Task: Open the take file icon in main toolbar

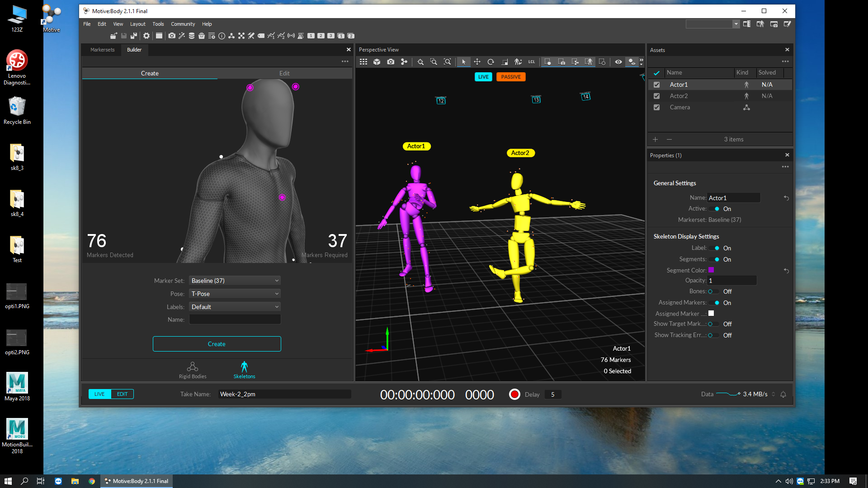Action: point(113,36)
